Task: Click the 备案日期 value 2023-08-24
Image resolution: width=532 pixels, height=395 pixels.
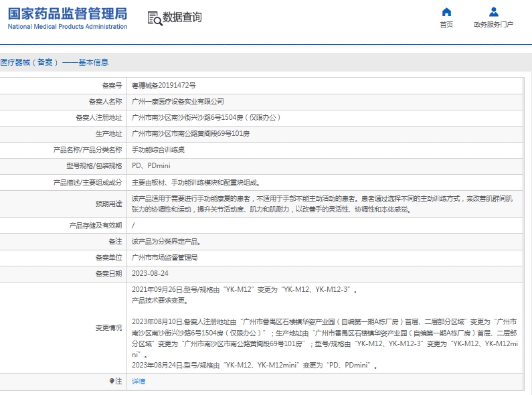Action: (151, 273)
